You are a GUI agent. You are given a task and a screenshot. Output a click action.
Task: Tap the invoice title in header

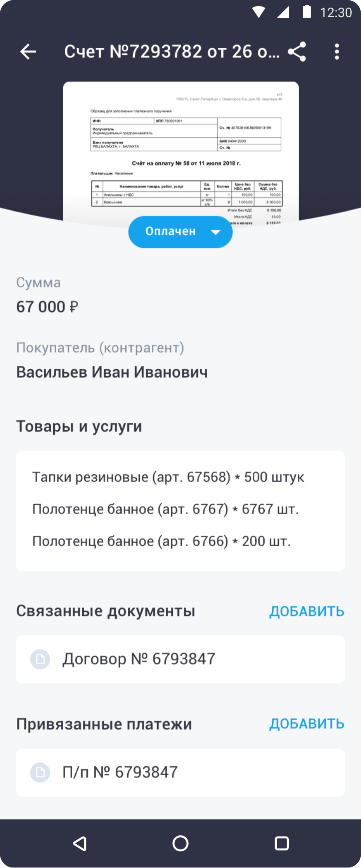pos(172,52)
